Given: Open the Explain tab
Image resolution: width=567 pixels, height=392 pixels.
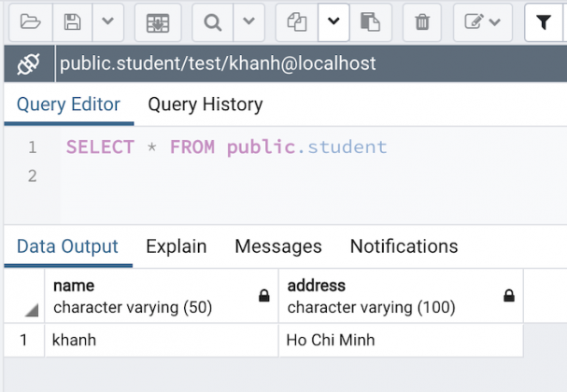Looking at the screenshot, I should pos(177,246).
